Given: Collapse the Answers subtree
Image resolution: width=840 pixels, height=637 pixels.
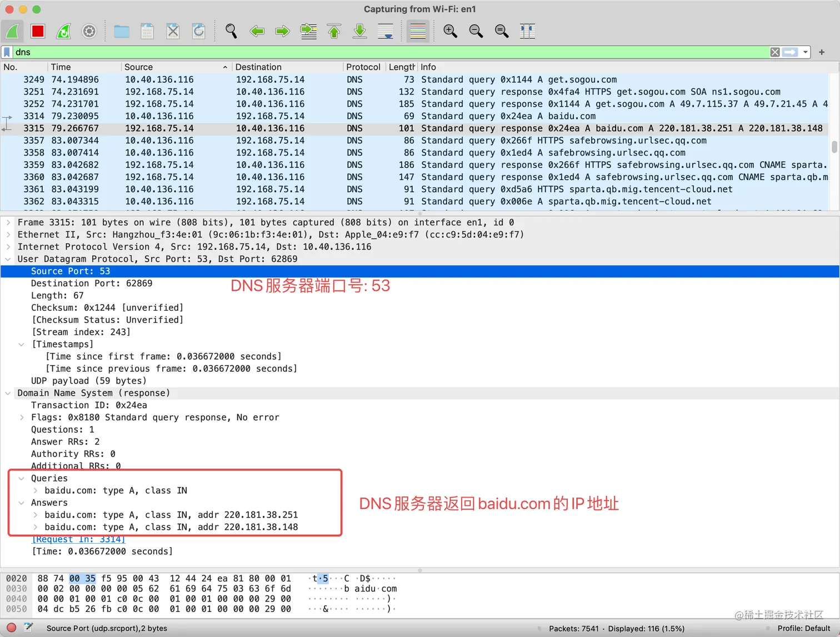Looking at the screenshot, I should [x=21, y=503].
